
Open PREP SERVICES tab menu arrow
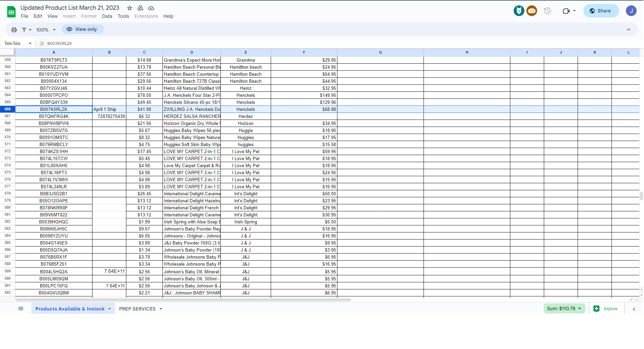coord(161,309)
